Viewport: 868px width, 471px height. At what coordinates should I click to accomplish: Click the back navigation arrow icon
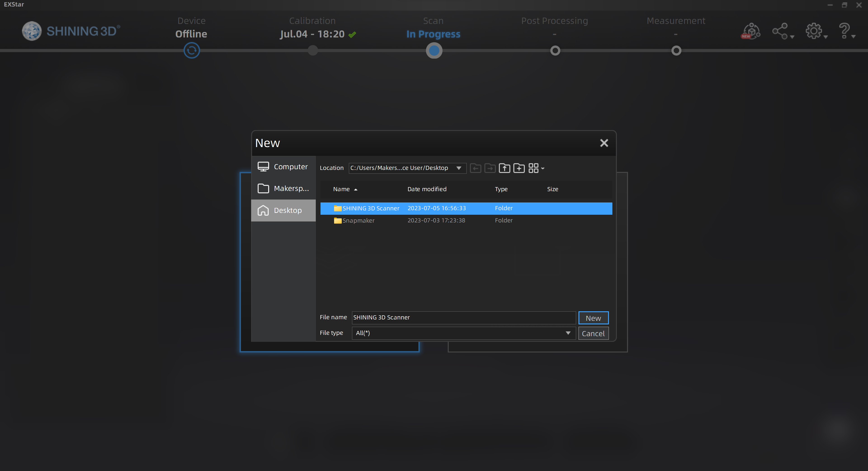pyautogui.click(x=475, y=168)
